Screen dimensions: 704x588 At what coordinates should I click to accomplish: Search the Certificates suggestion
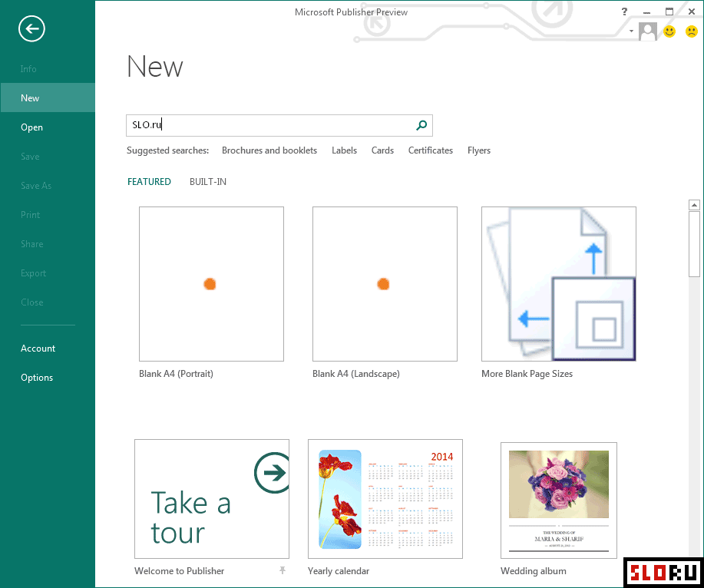tap(431, 150)
